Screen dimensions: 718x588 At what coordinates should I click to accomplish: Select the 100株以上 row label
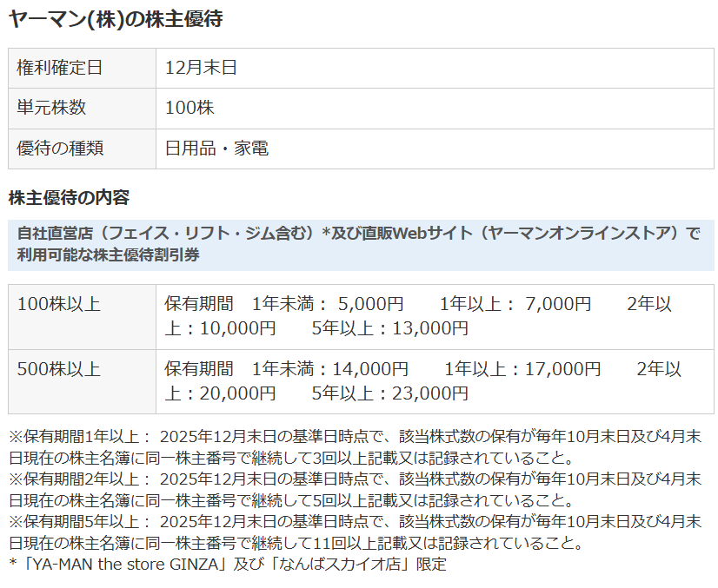[x=59, y=304]
